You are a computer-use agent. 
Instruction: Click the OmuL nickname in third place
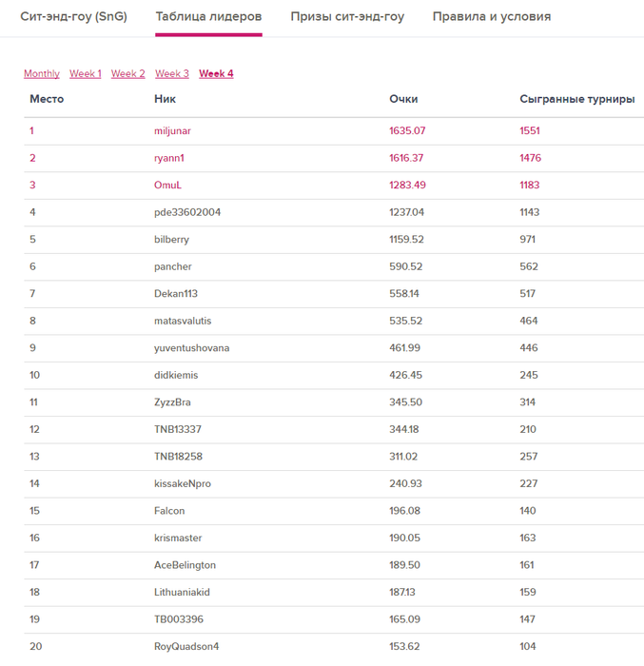pyautogui.click(x=167, y=186)
